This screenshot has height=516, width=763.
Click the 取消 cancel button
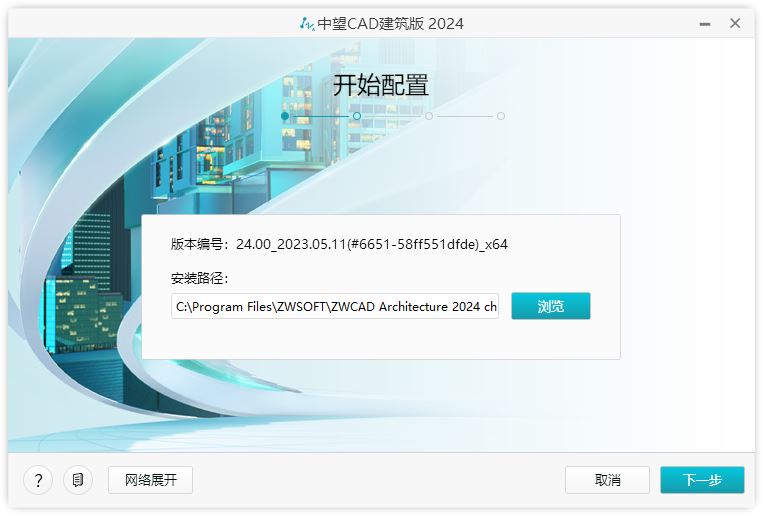(607, 480)
